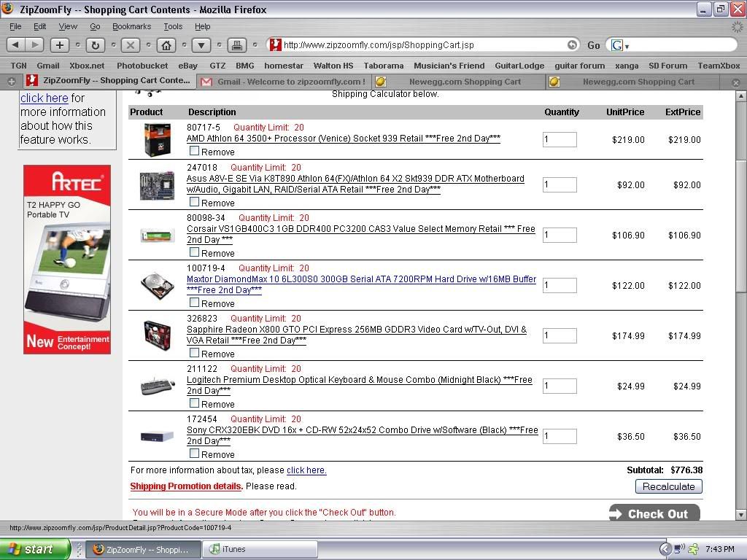
Task: Check Remove for Sapphire Radeon X800 GTO
Action: click(x=194, y=353)
